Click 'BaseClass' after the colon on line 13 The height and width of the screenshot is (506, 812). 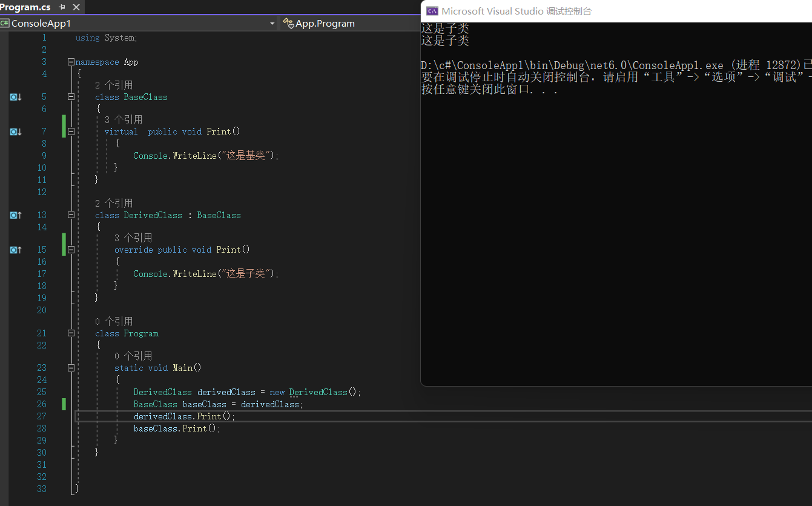(219, 215)
